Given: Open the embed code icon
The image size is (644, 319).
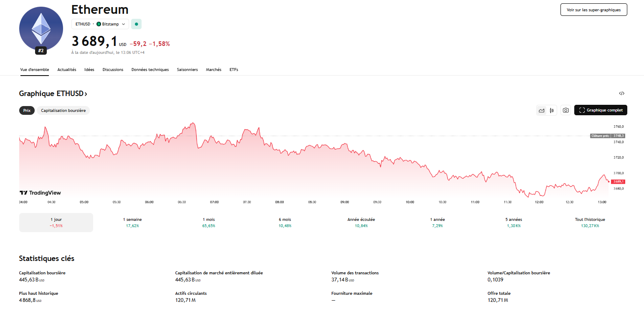Looking at the screenshot, I should click(622, 94).
